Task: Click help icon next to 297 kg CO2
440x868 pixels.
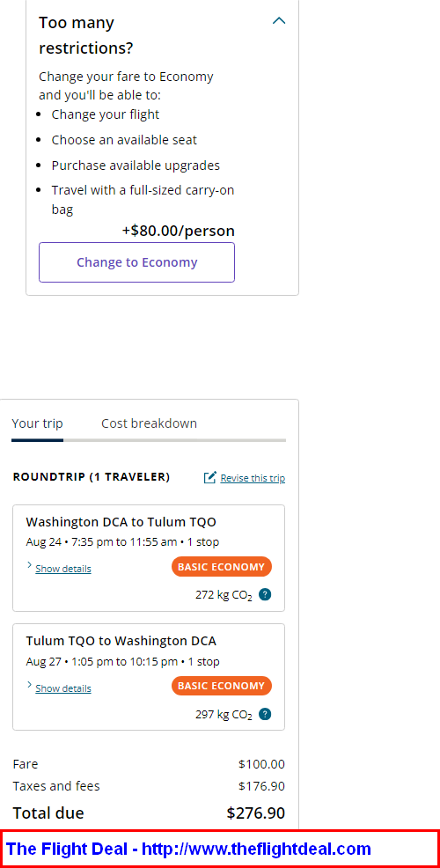Action: point(265,714)
